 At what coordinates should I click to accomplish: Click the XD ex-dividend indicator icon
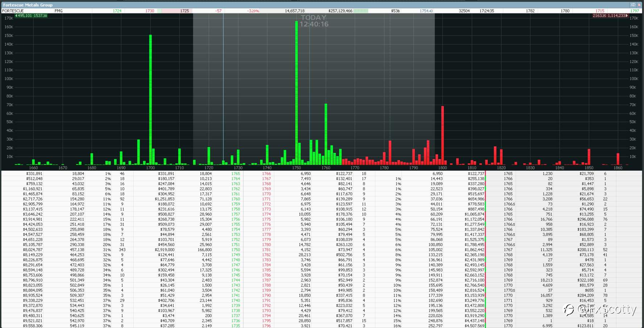[633, 5]
